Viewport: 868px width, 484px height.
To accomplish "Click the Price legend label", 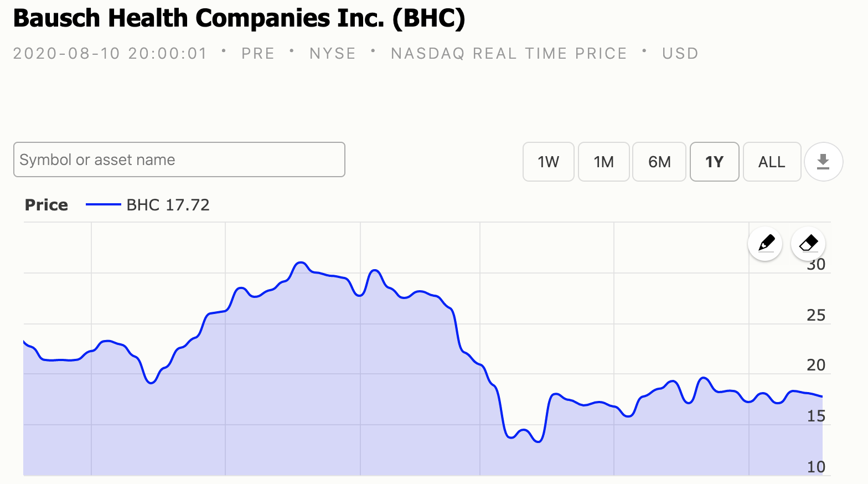I will 46,205.
